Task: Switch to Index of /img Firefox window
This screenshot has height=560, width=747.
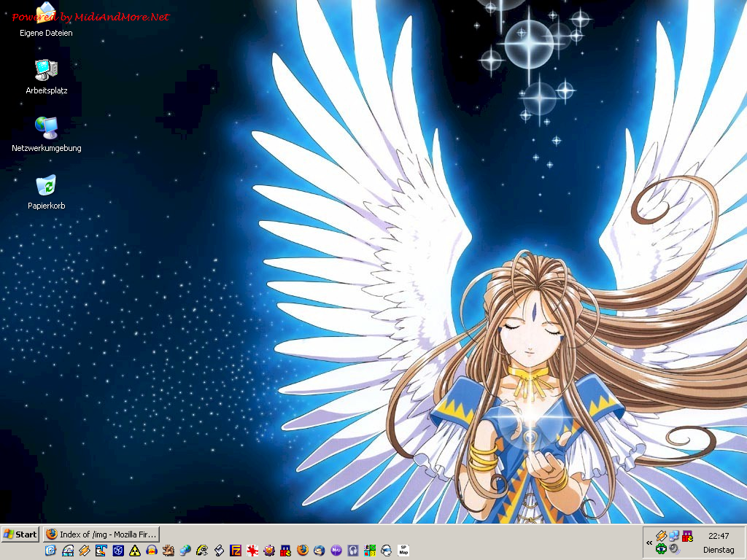Action: click(x=101, y=534)
